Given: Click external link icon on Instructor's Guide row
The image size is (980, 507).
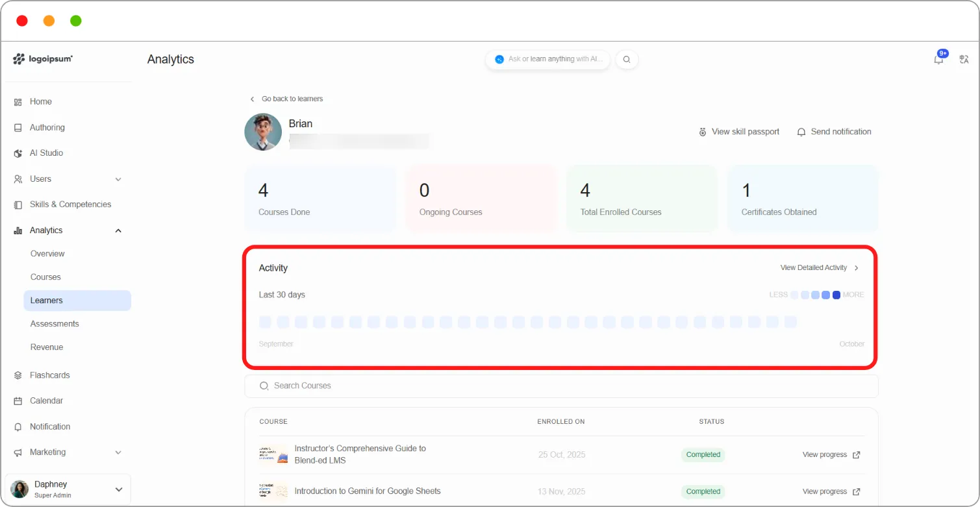Looking at the screenshot, I should click(x=856, y=455).
